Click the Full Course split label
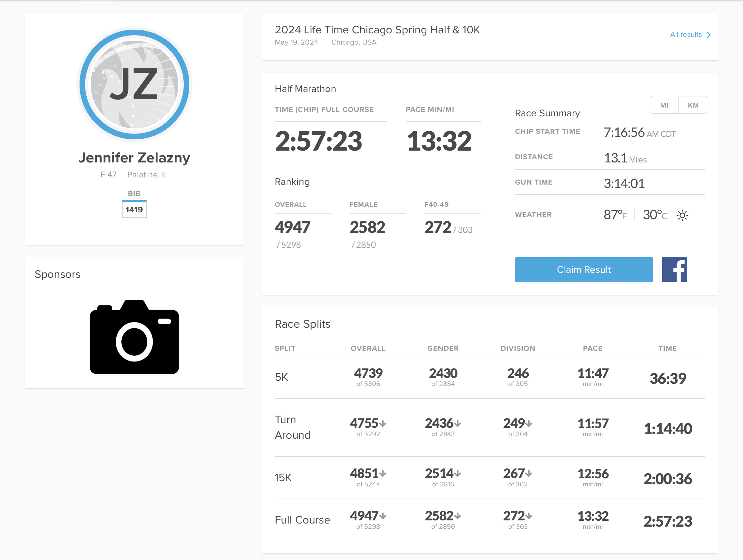Screen dimensions: 743x560 [302, 520]
